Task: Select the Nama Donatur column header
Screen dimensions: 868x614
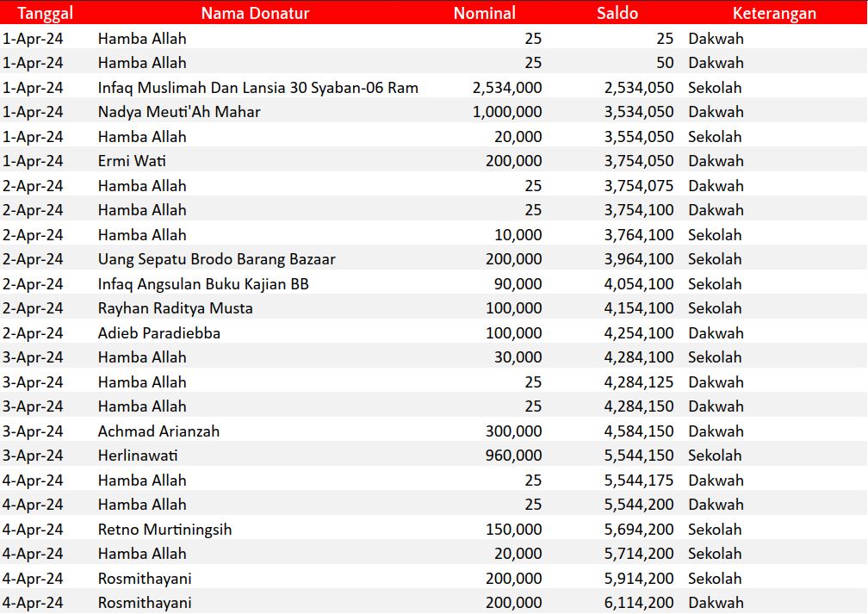Action: [255, 13]
